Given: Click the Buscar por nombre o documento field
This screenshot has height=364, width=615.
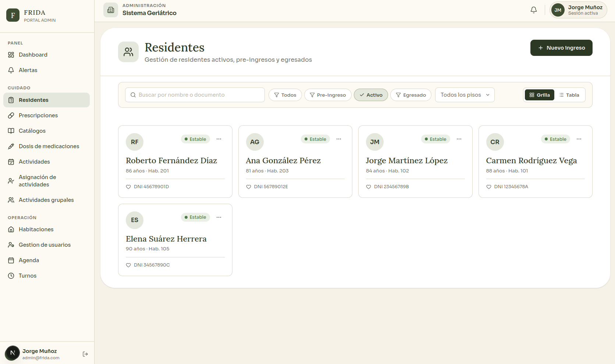Looking at the screenshot, I should click(x=195, y=95).
